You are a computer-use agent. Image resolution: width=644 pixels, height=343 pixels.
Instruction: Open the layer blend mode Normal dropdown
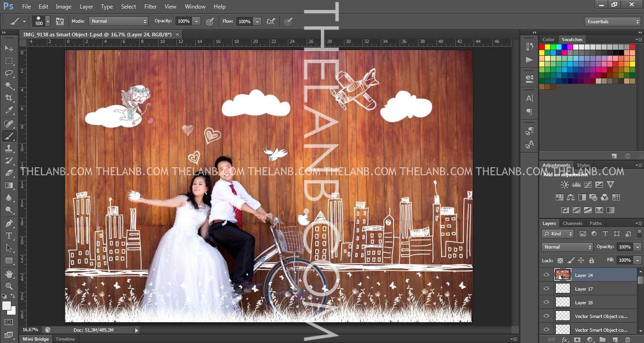pos(567,247)
